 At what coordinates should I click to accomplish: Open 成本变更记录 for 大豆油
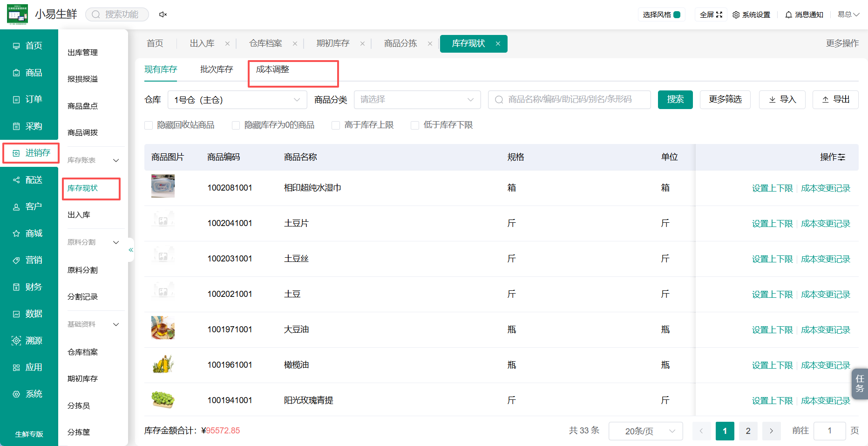pos(826,330)
